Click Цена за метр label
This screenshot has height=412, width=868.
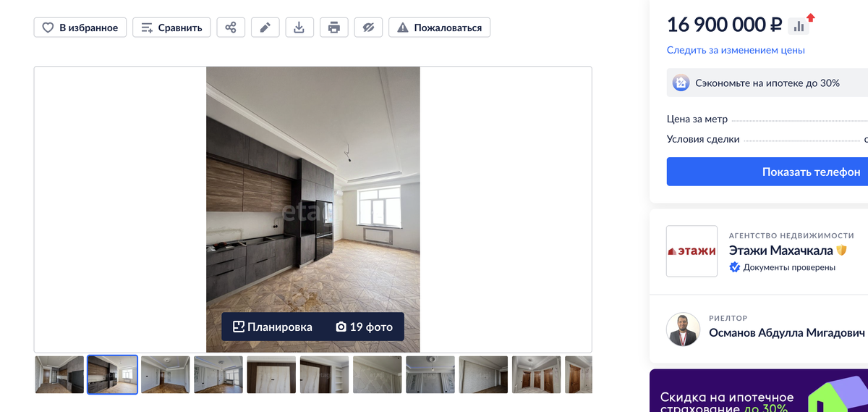pyautogui.click(x=697, y=119)
